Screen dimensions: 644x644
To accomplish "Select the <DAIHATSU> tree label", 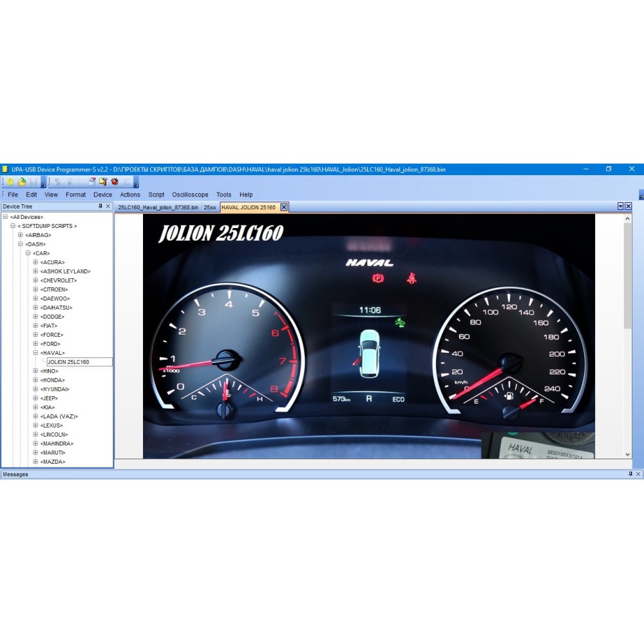I will 56,308.
